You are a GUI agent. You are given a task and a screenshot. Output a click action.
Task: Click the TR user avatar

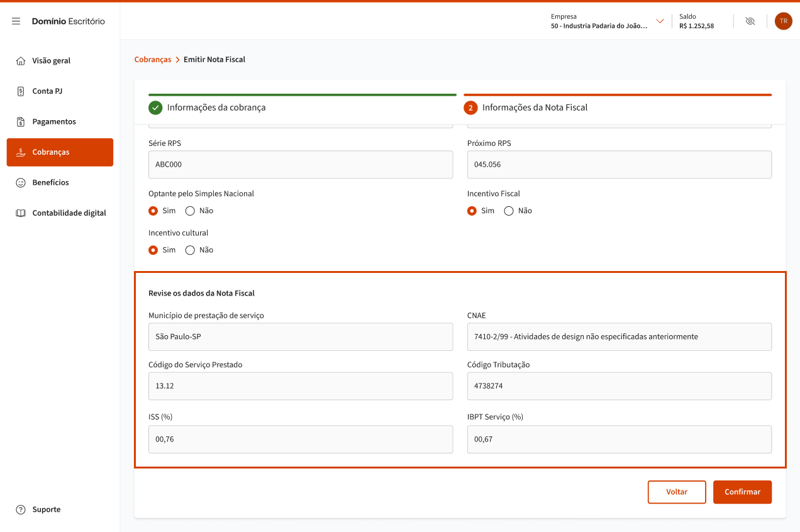[x=783, y=21]
